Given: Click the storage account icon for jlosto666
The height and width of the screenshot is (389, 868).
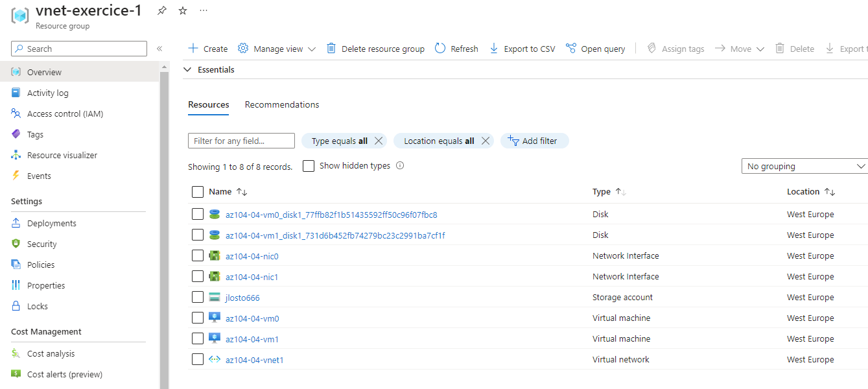Looking at the screenshot, I should 215,297.
